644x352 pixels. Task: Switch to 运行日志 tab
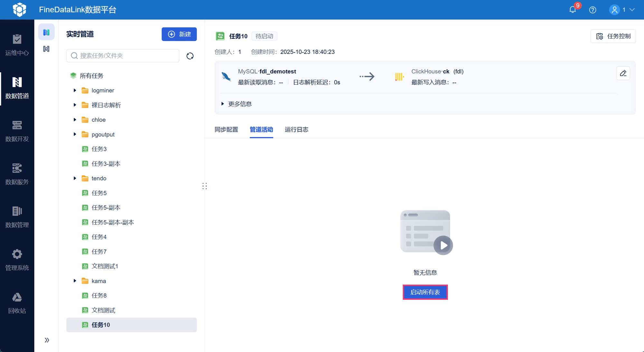(x=296, y=130)
